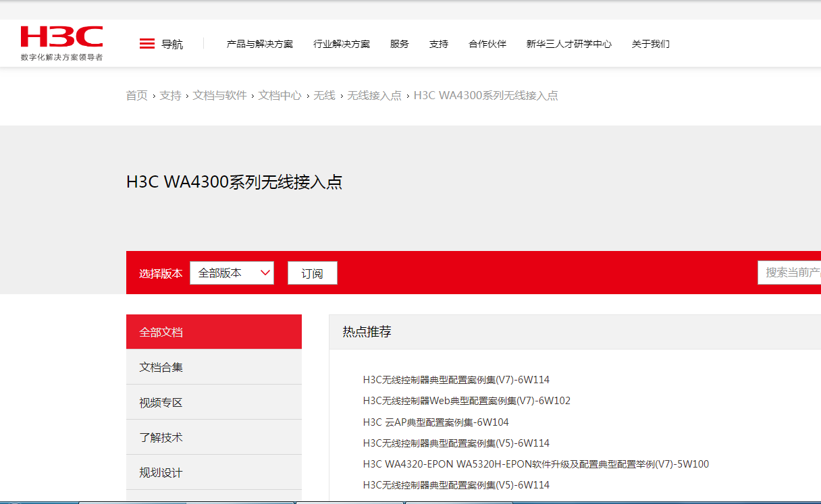The width and height of the screenshot is (821, 504).
Task: Open H3C 云AP典型配置案例集-6W104
Action: (435, 422)
